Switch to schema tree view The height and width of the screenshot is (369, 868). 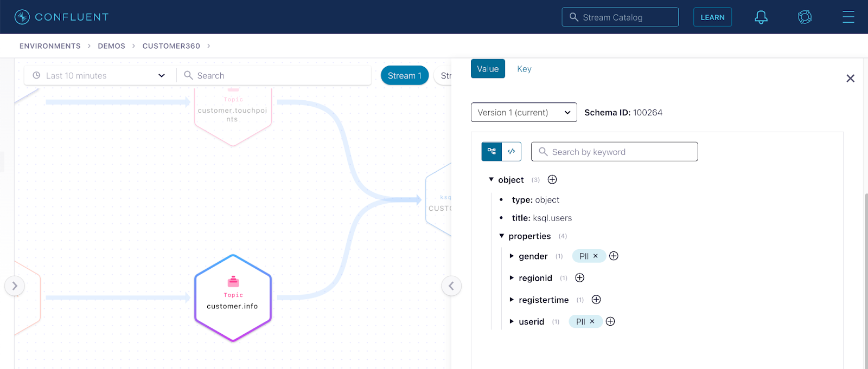coord(492,152)
